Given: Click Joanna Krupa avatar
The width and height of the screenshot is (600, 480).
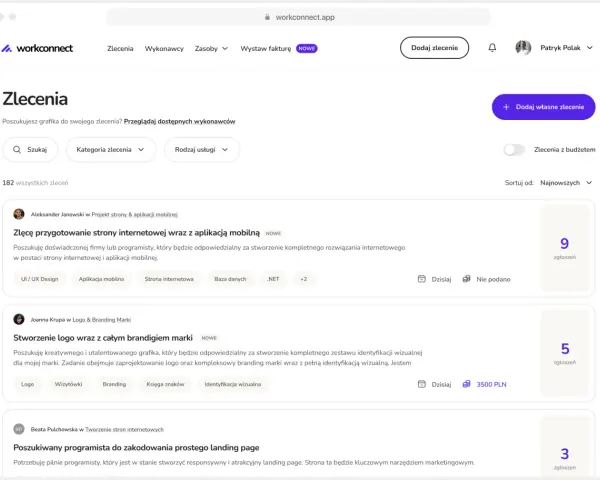Looking at the screenshot, I should tap(19, 319).
